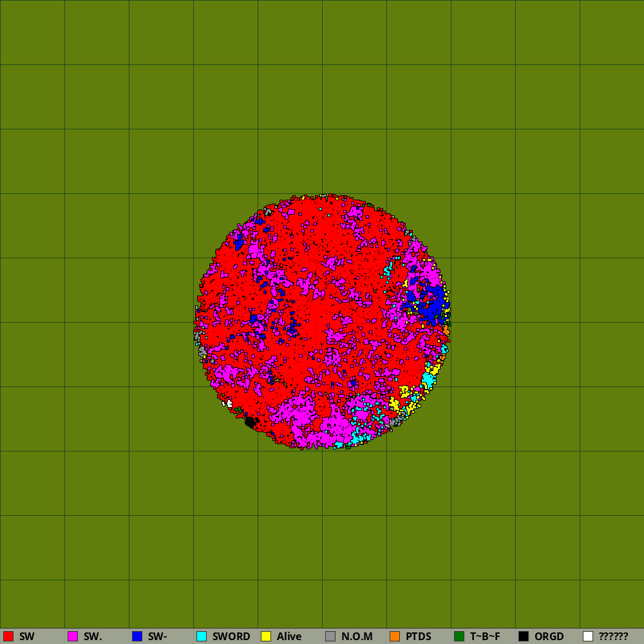Select the SWORD team label

click(231, 636)
